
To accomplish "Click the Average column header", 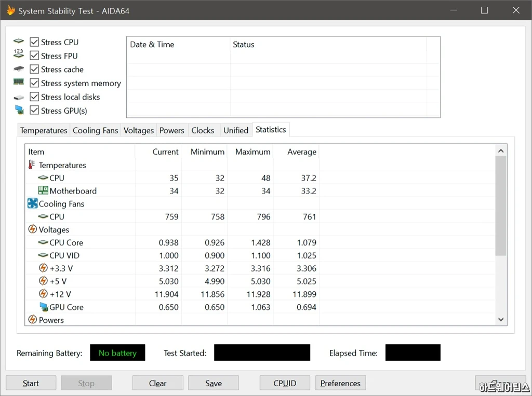I will coord(296,152).
